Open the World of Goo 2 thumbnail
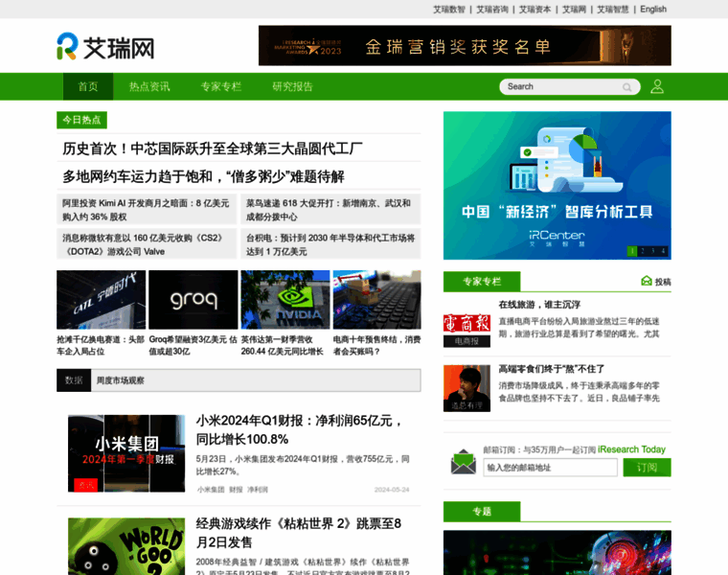This screenshot has width=728, height=575. click(x=126, y=546)
